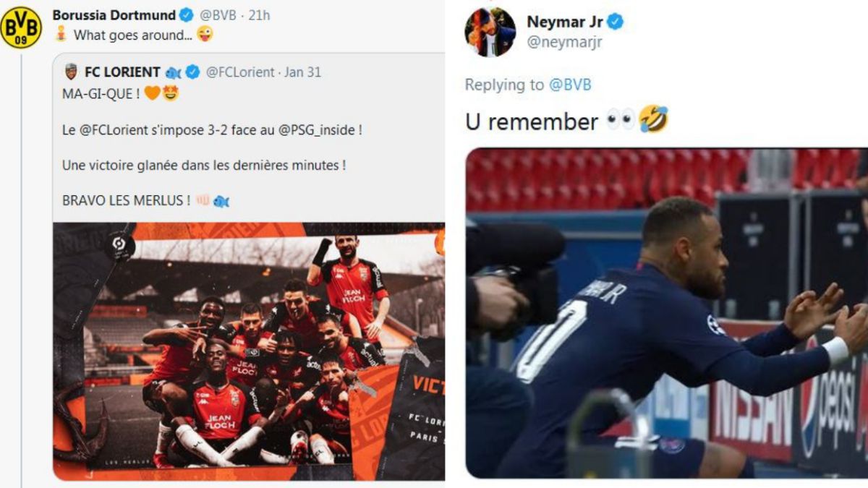Click the verified badge next to FC LORIENT
Viewport: 868px width, 488px height.
coord(193,72)
